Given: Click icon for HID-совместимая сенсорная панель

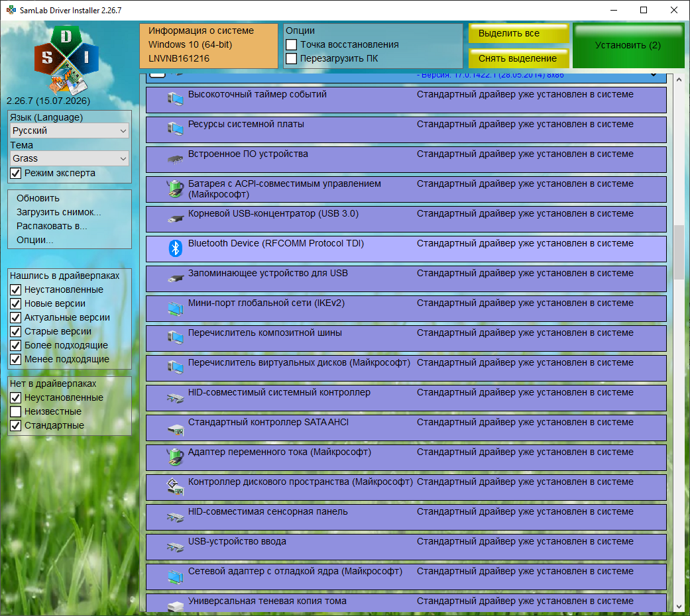Looking at the screenshot, I should tap(175, 517).
